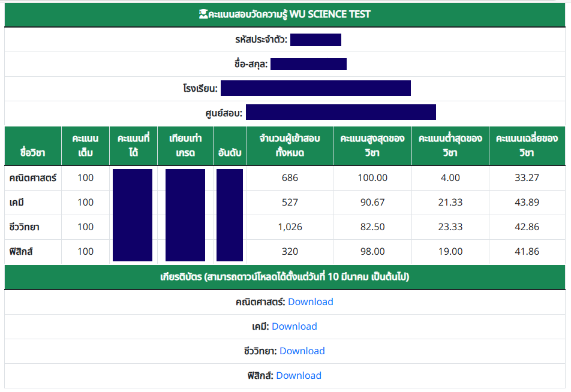The width and height of the screenshot is (571, 392).
Task: Click the คะแนนที่ได้ column header
Action: [x=133, y=146]
